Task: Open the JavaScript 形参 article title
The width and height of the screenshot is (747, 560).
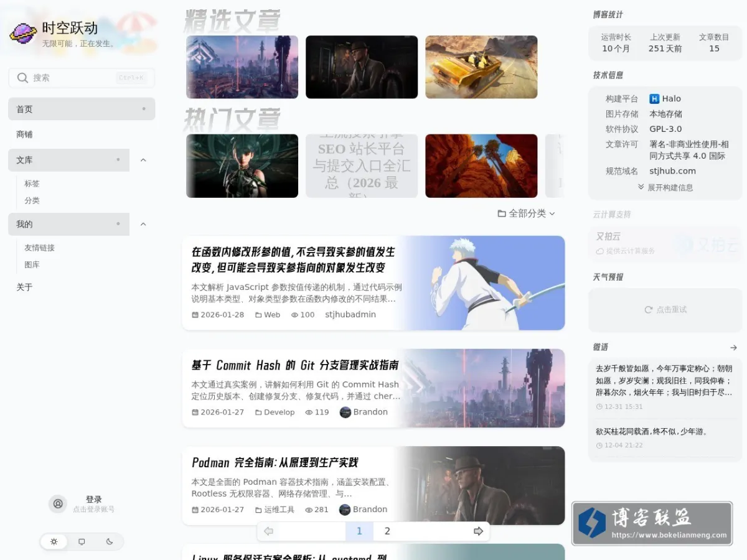Action: coord(293,259)
